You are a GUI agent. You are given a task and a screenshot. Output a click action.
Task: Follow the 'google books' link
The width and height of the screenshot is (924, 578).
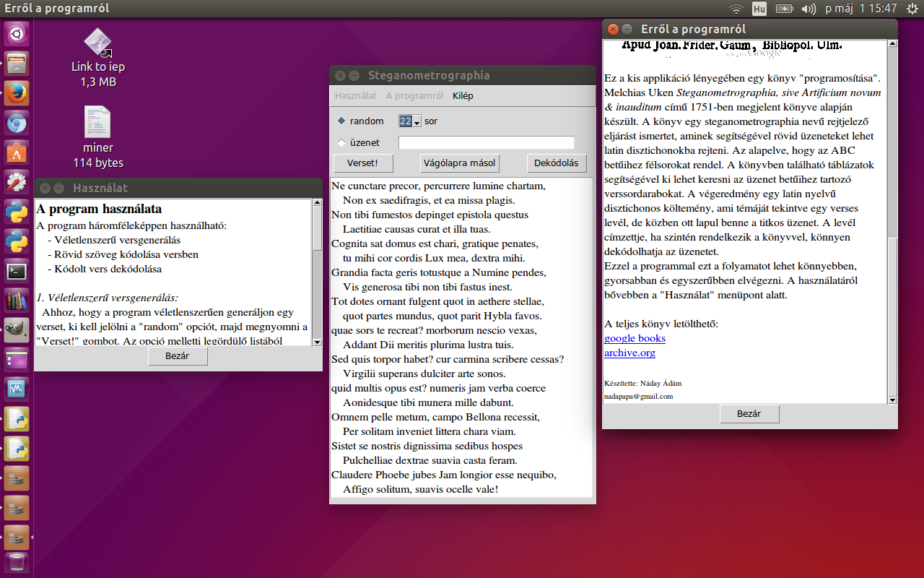click(x=635, y=338)
